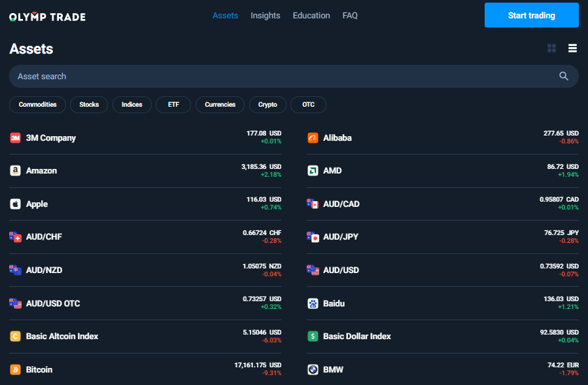
Task: Click the 136.03 USD Baidu price
Action: pos(561,299)
